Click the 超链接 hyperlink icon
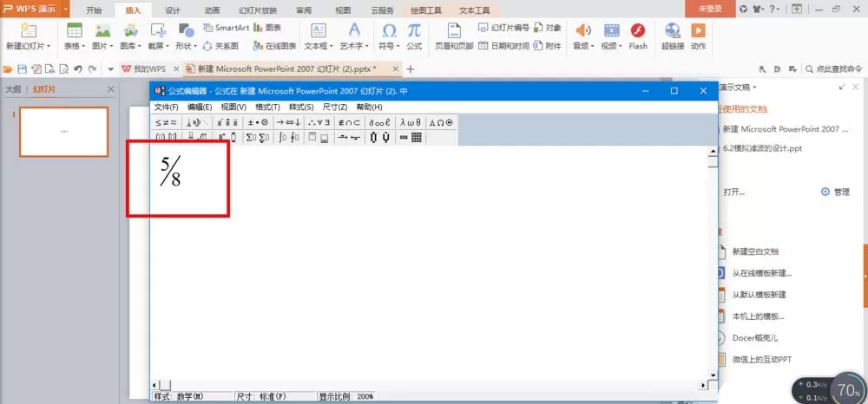The image size is (868, 404). tap(672, 31)
